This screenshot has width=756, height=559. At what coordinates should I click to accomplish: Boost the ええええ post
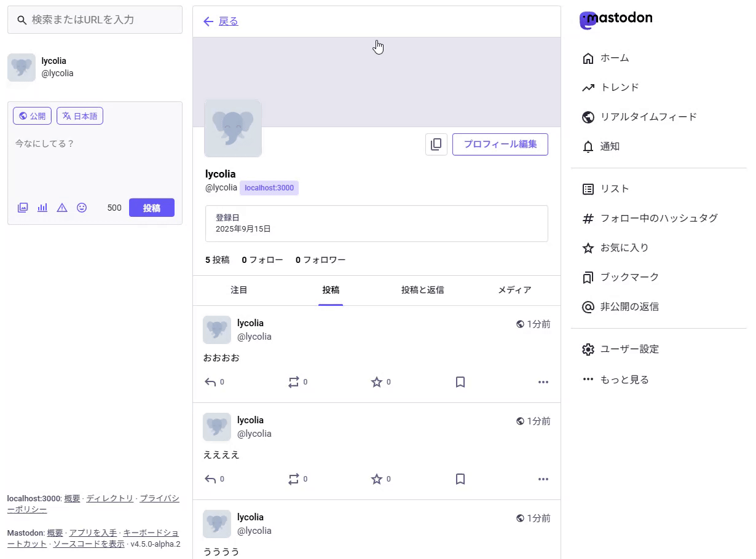coord(294,479)
